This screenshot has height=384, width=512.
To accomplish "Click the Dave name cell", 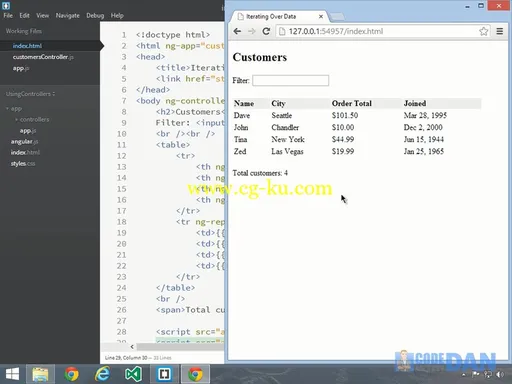I will tap(242, 115).
